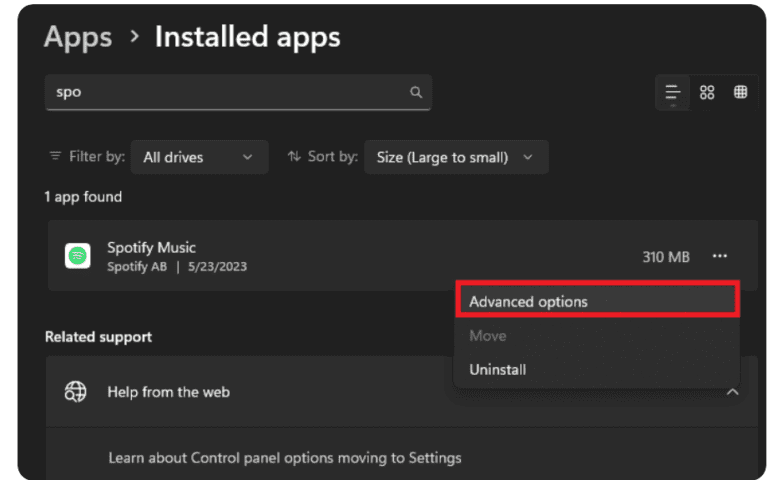Click the Spotify Music app icon
The height and width of the screenshot is (480, 768).
(x=78, y=257)
